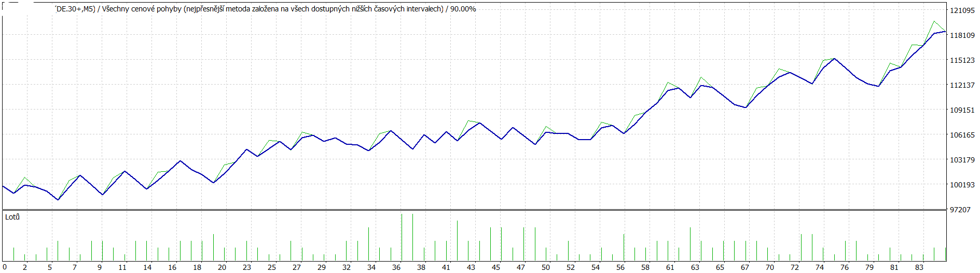Select the x-axis label 41

446,267
